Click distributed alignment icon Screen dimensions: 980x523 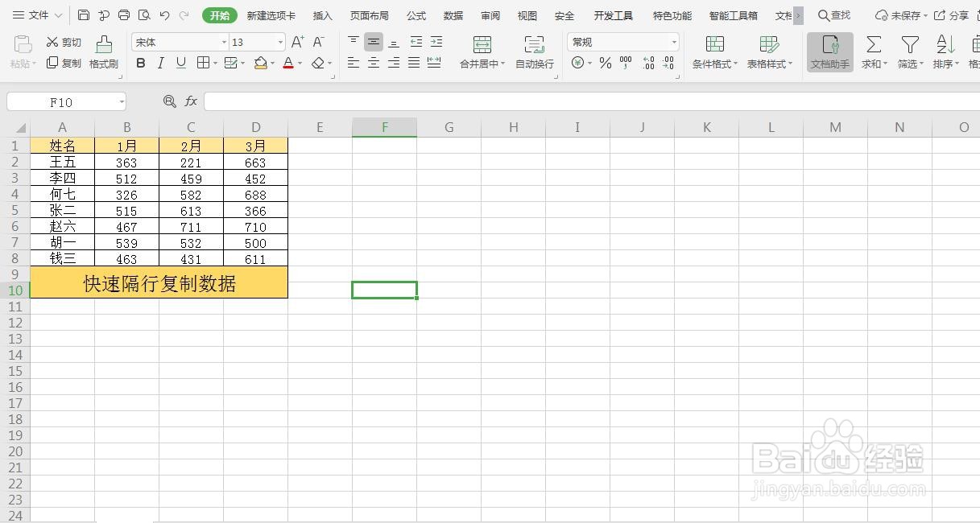point(434,63)
